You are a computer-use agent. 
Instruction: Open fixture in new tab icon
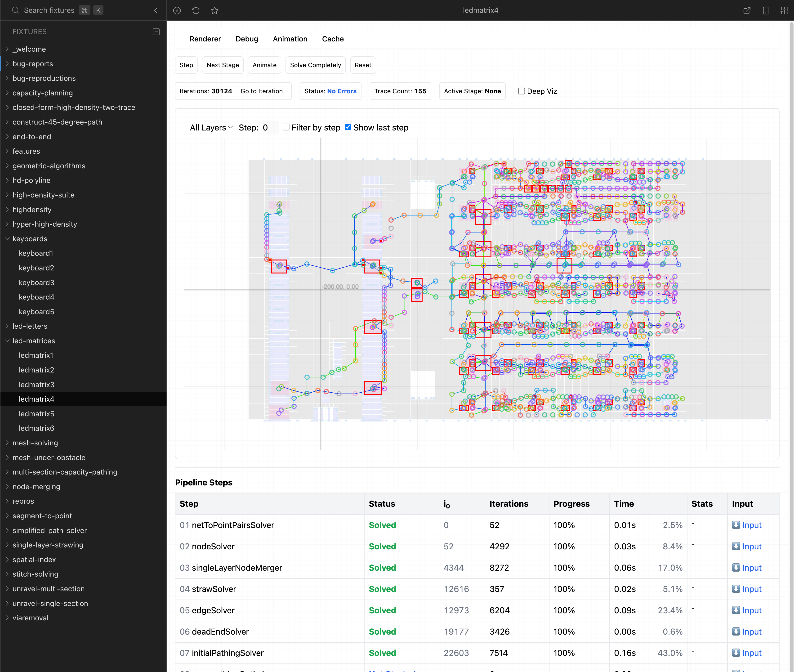(x=747, y=10)
